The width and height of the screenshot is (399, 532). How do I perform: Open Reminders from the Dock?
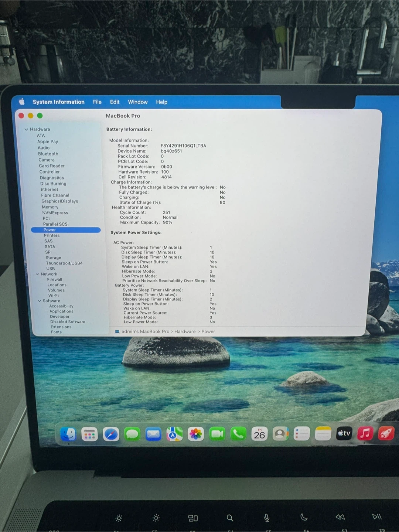click(302, 433)
